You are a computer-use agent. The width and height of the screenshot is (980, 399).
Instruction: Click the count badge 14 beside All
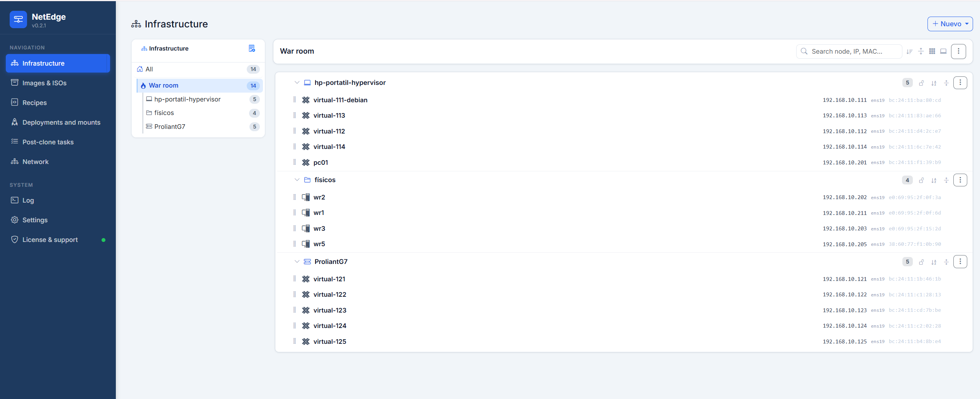click(253, 69)
